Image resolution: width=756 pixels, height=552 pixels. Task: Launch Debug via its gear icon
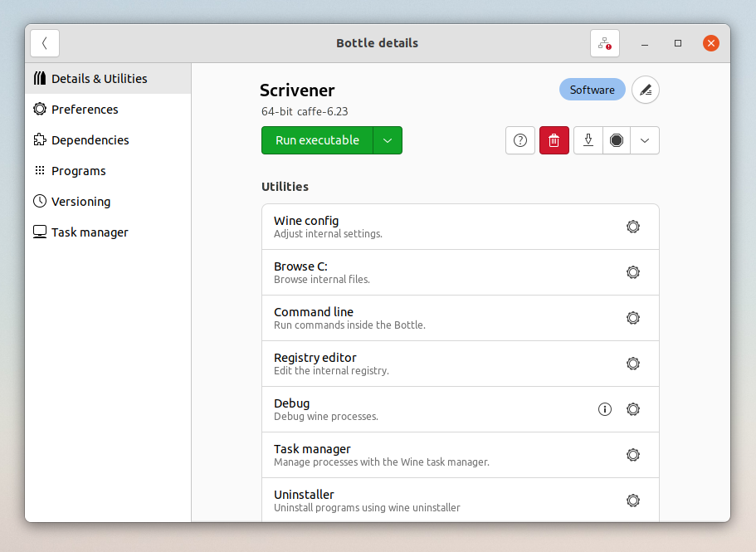click(x=633, y=409)
